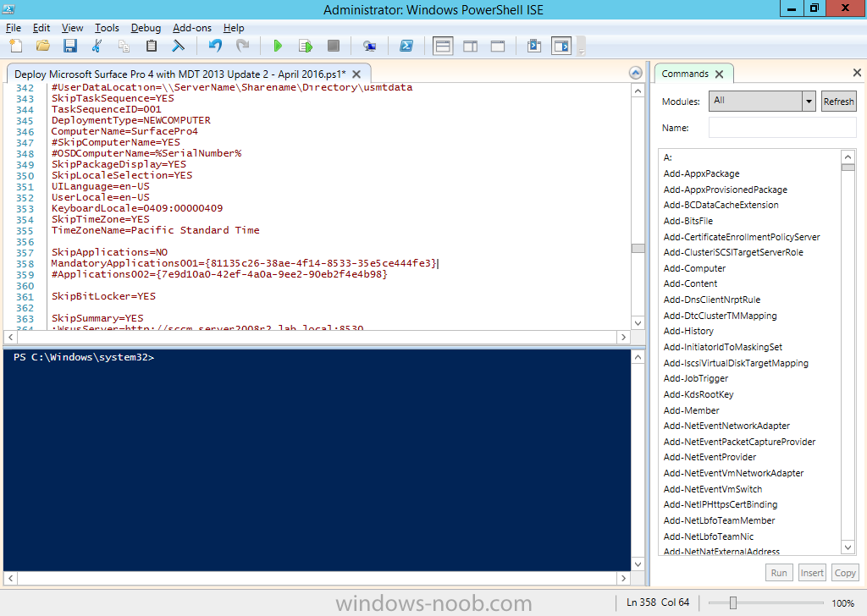The image size is (867, 616).
Task: Redo edit with Redo arrow
Action: pos(242,46)
